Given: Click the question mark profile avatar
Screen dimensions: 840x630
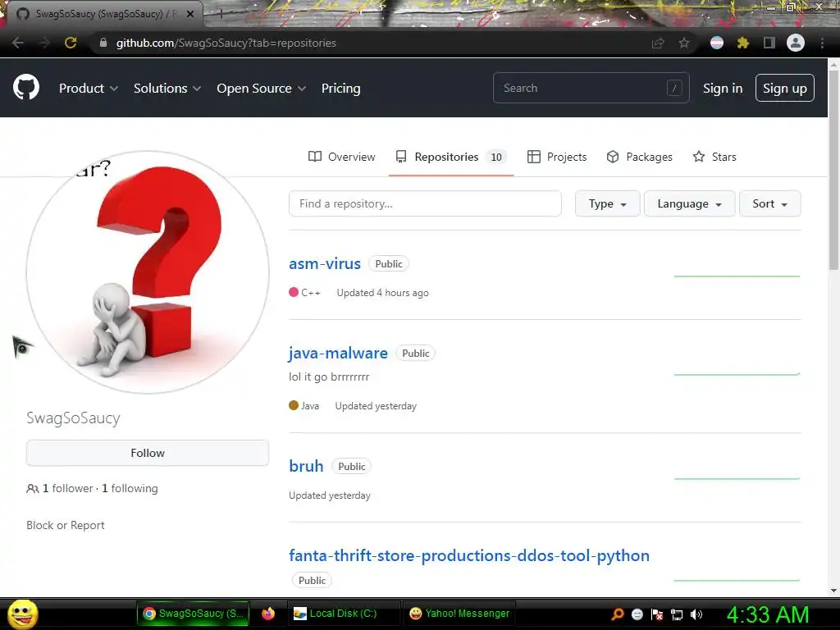Looking at the screenshot, I should (148, 272).
